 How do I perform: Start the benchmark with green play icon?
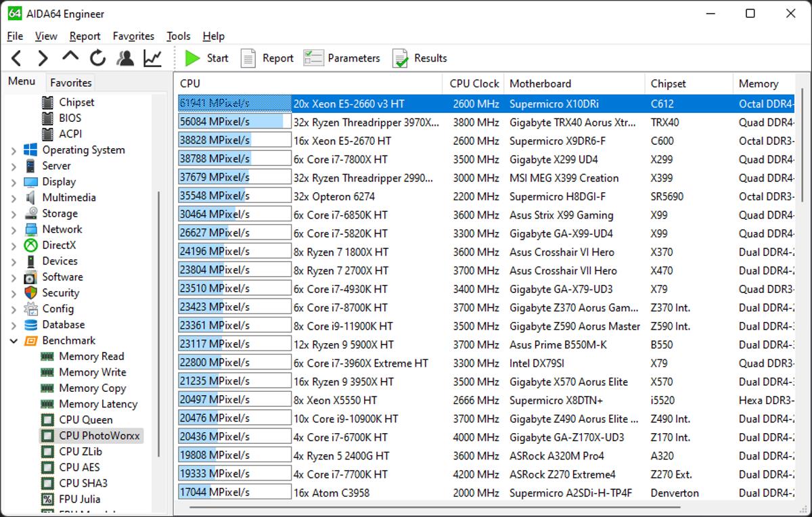pyautogui.click(x=193, y=58)
